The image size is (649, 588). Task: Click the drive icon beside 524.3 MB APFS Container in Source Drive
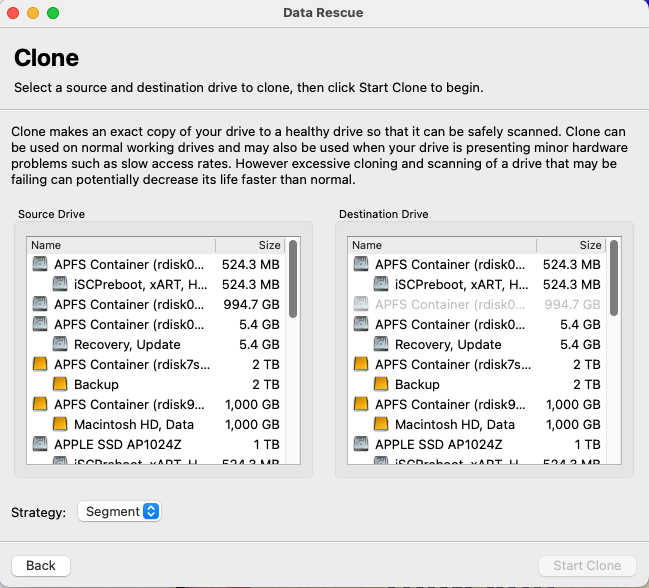pyautogui.click(x=40, y=264)
